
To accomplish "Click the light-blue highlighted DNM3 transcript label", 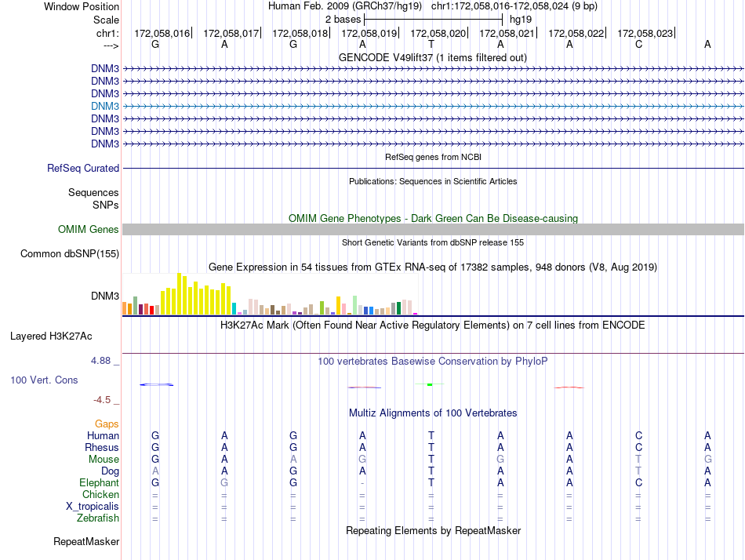I will click(x=105, y=106).
